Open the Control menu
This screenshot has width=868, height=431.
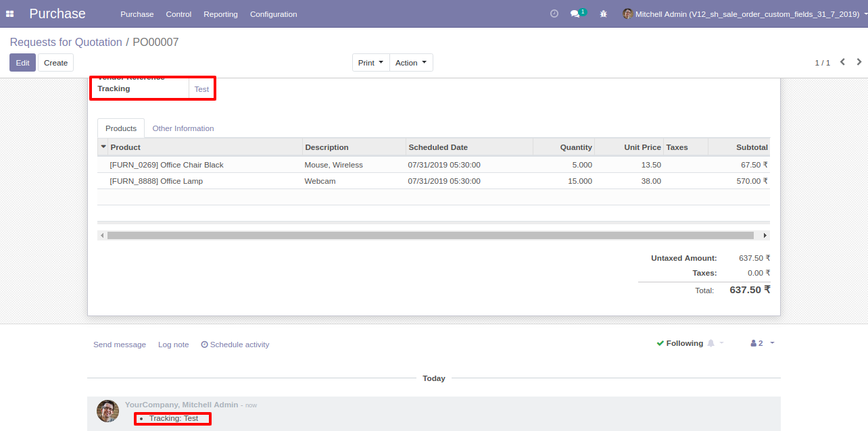pyautogui.click(x=178, y=14)
